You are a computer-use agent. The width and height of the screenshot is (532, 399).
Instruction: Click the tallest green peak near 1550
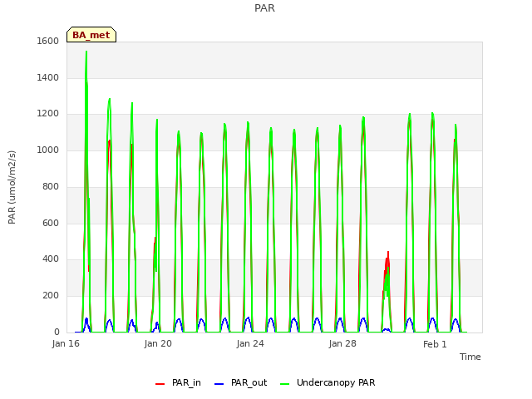click(86, 52)
